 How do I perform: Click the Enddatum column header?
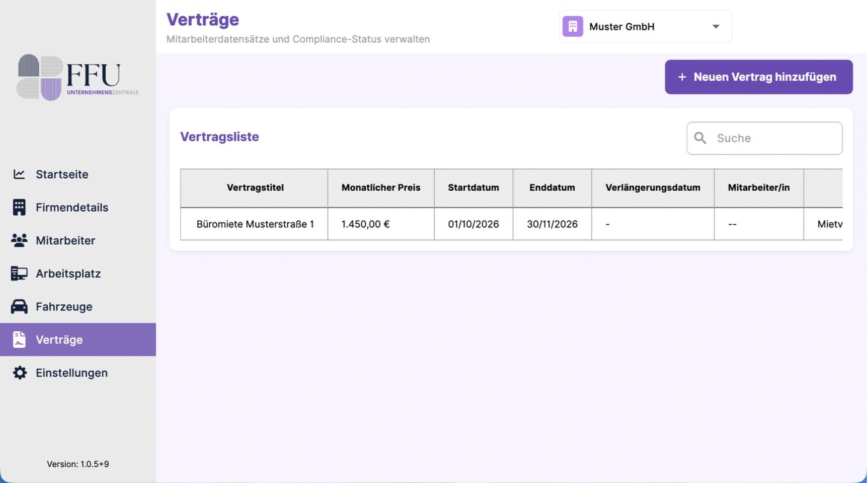[x=552, y=188]
